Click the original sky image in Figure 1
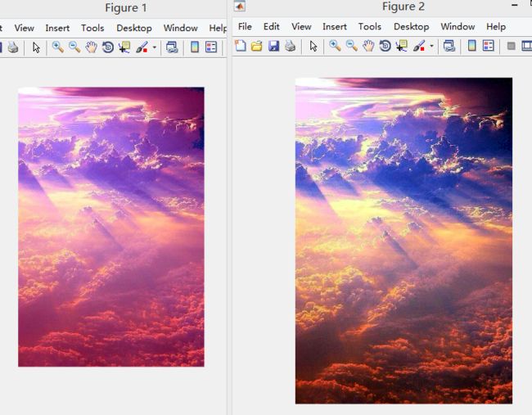 111,227
